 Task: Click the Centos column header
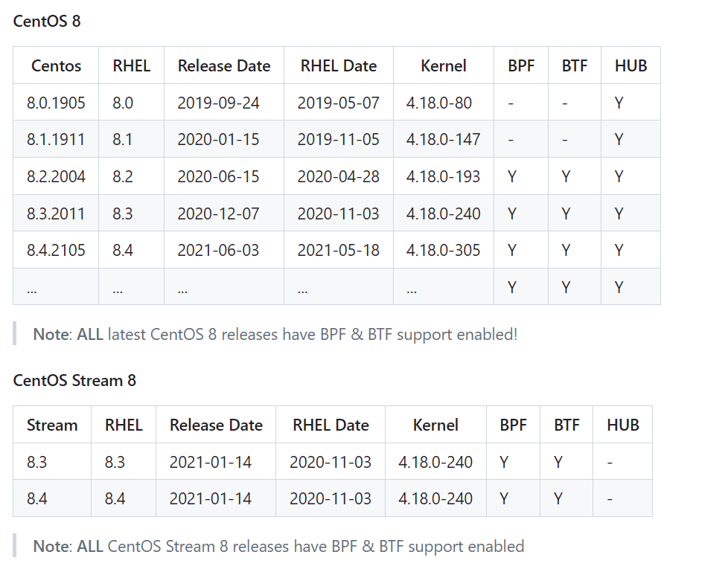click(56, 65)
